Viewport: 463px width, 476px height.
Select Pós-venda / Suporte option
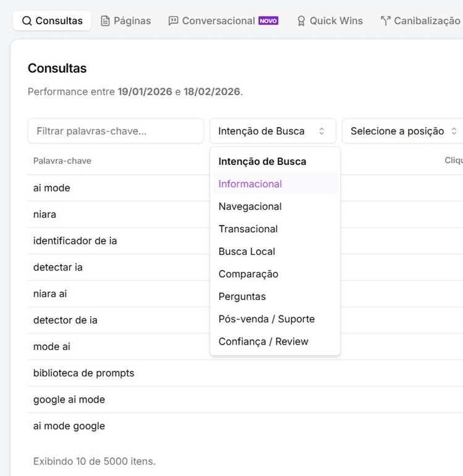267,319
